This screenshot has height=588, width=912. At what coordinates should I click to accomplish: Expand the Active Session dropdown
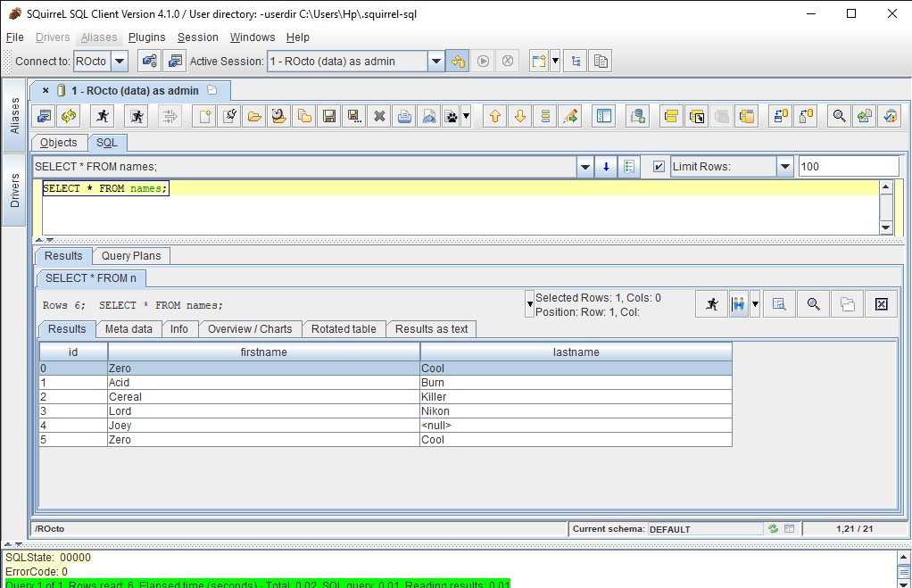pos(435,62)
